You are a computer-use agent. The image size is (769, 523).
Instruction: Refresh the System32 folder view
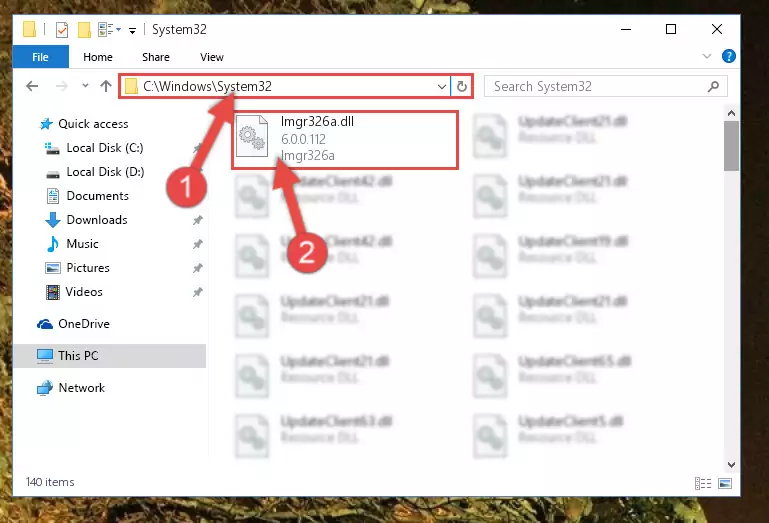[461, 87]
